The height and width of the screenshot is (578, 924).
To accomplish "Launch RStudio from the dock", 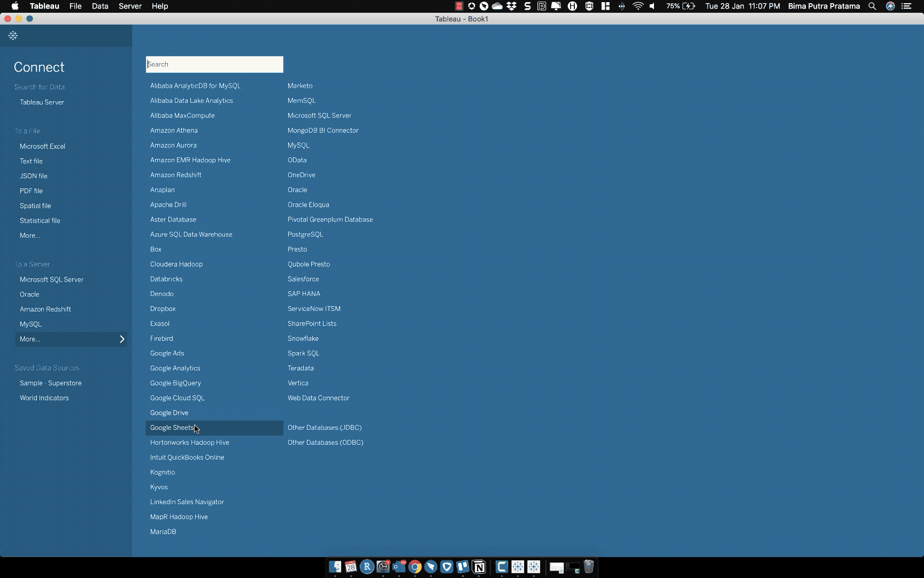I will tap(367, 567).
